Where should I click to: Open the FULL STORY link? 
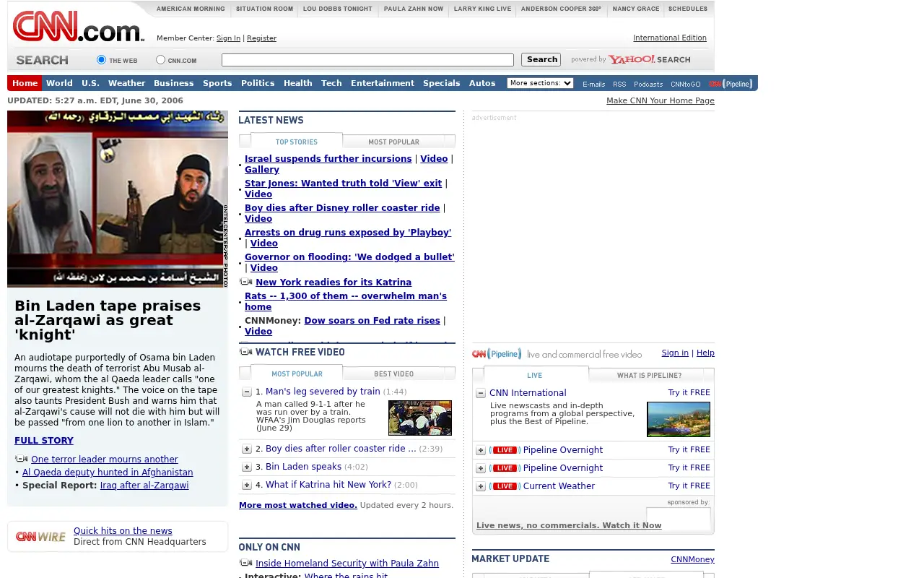44,441
